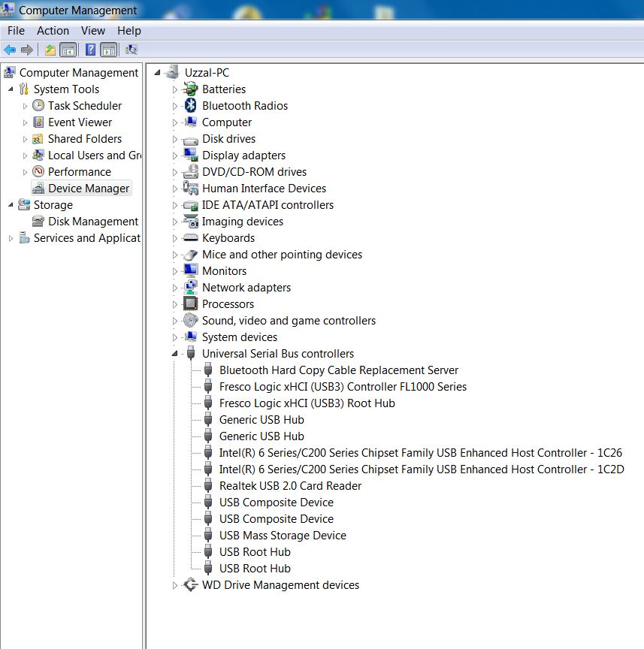Select the System devices category label
644x649 pixels.
pyautogui.click(x=240, y=337)
